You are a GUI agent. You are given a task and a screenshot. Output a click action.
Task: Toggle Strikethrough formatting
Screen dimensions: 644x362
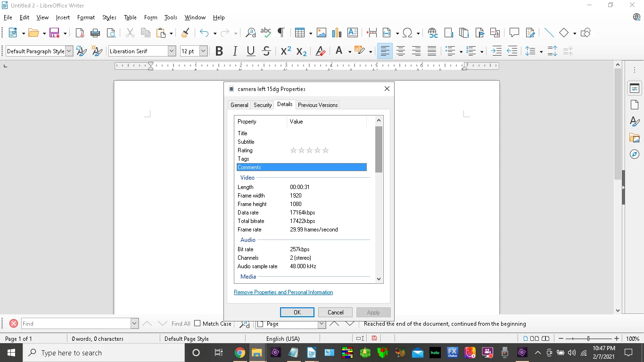(x=266, y=51)
